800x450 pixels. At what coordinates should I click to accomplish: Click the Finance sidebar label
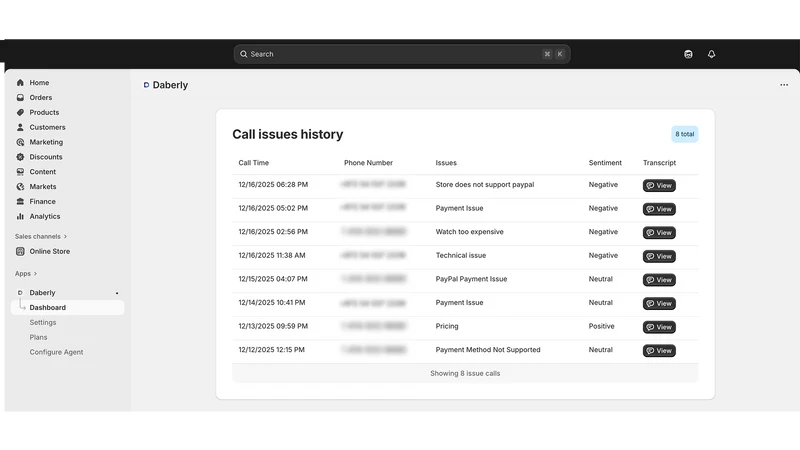click(x=42, y=202)
